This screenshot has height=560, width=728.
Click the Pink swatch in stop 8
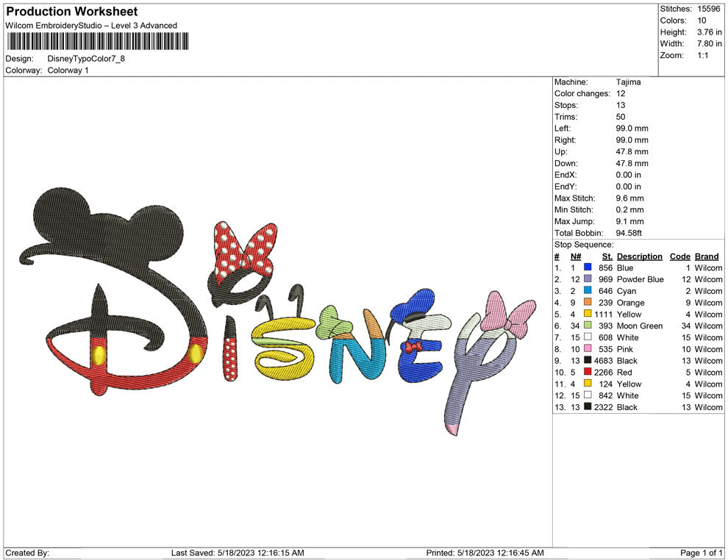click(588, 348)
